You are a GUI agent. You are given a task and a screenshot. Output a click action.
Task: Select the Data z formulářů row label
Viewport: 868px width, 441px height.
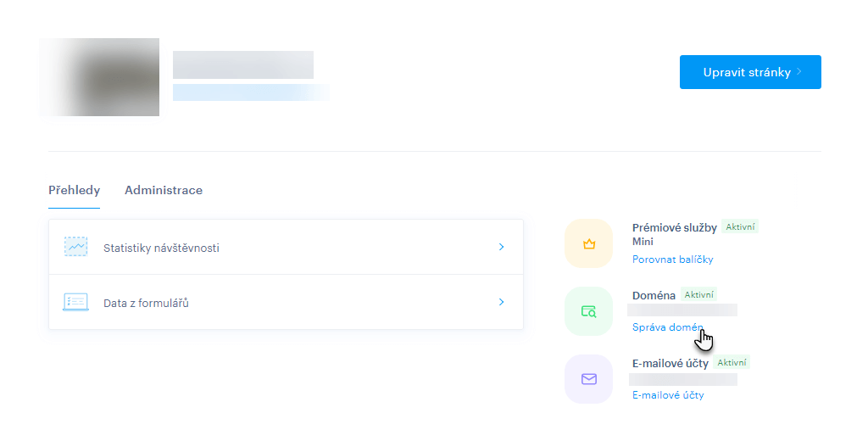(x=146, y=303)
